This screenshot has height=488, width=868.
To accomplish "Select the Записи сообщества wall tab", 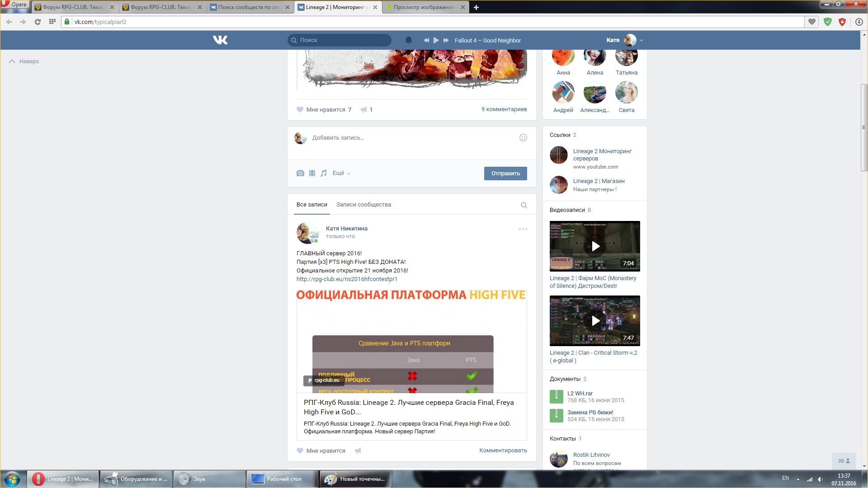I will [x=363, y=205].
